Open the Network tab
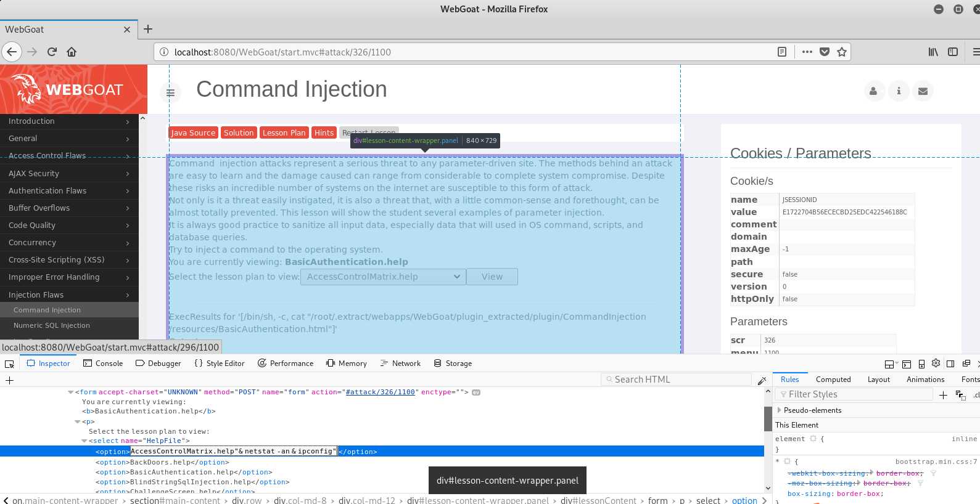The image size is (980, 504). 400,364
